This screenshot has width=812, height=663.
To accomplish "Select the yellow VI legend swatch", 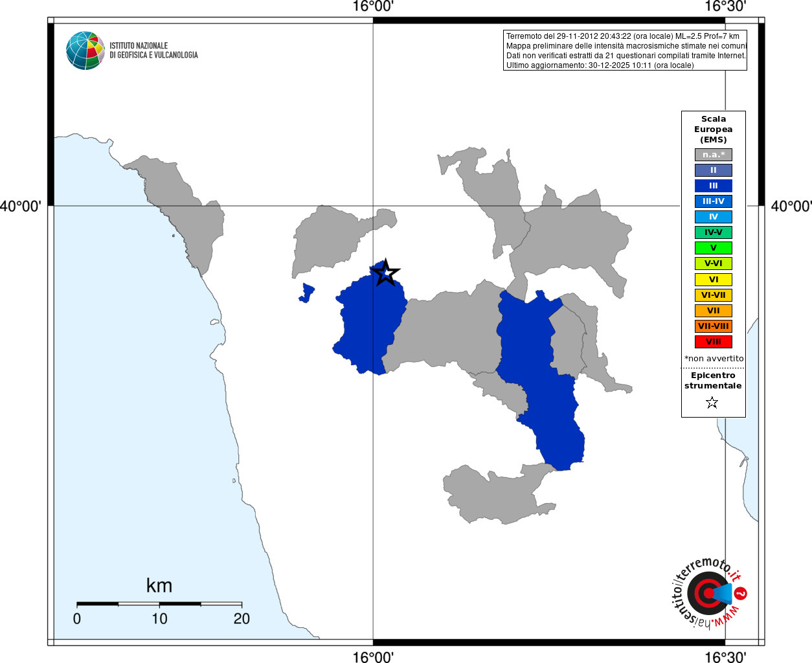I will tap(714, 280).
